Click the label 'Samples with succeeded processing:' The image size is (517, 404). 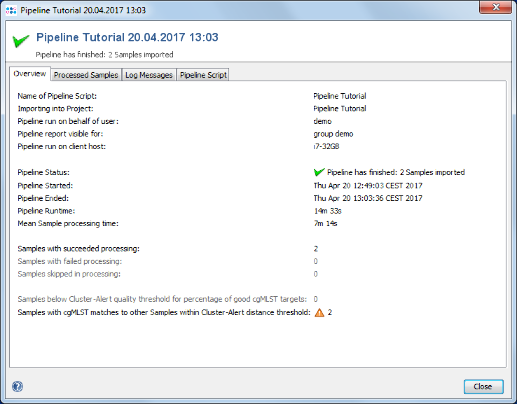pyautogui.click(x=79, y=249)
